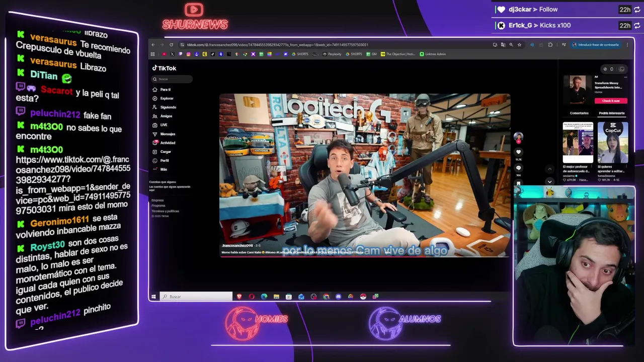Open File Explorer from the taskbar
Image resolution: width=644 pixels, height=362 pixels.
click(x=276, y=297)
